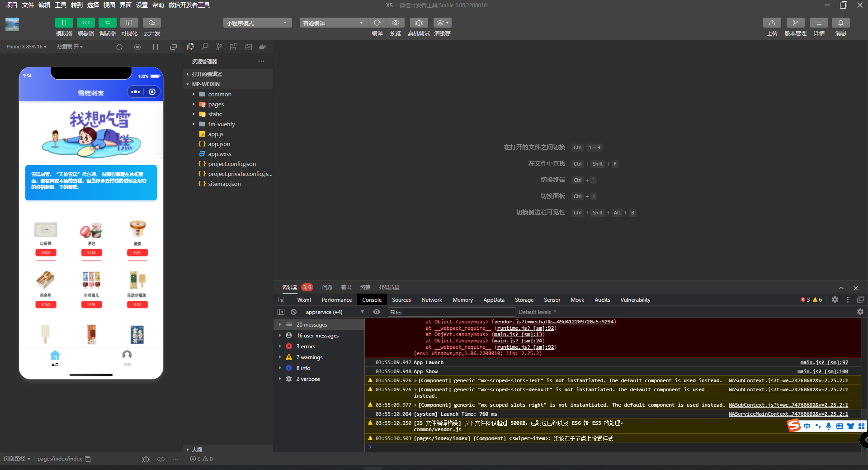Open real device debugging (真机调试)

[419, 23]
